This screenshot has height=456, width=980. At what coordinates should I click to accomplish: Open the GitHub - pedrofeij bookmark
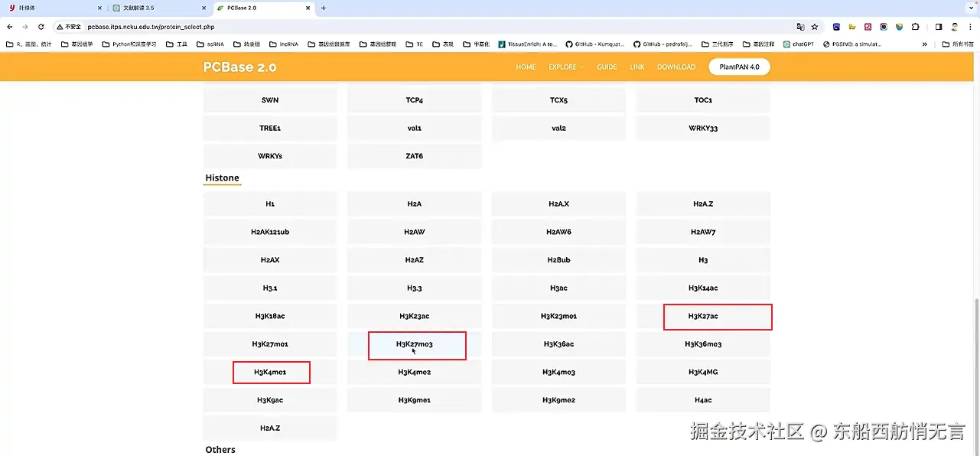click(x=663, y=44)
